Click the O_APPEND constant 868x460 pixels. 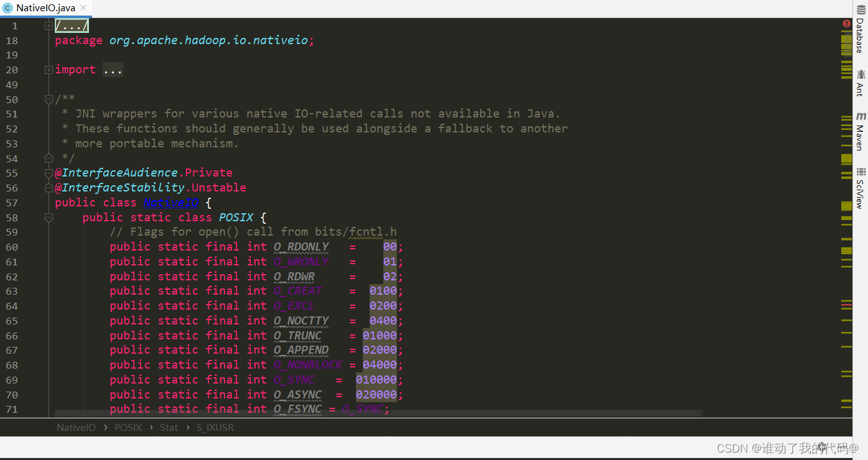pos(301,350)
